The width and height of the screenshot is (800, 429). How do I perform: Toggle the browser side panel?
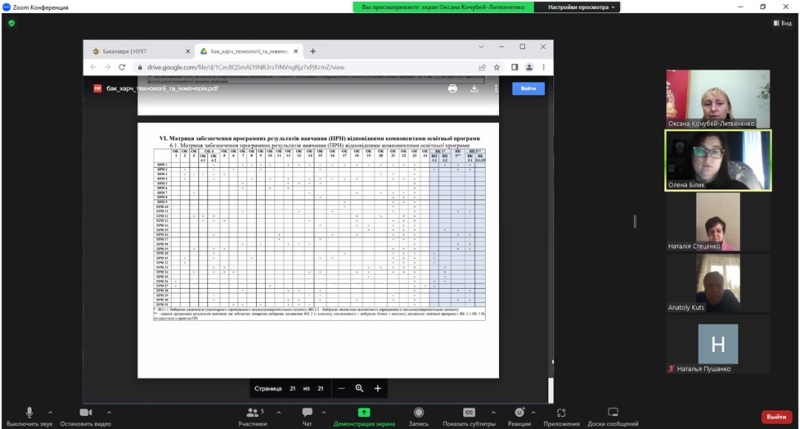pos(514,67)
